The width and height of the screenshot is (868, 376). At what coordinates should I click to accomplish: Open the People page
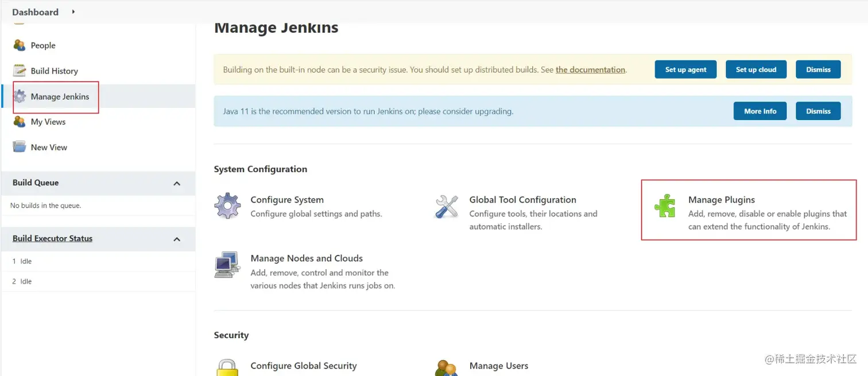pos(43,45)
